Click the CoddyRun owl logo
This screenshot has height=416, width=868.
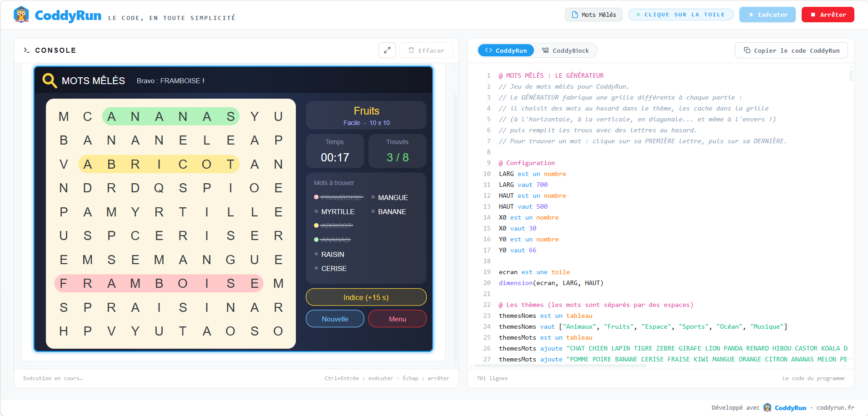[x=21, y=15]
